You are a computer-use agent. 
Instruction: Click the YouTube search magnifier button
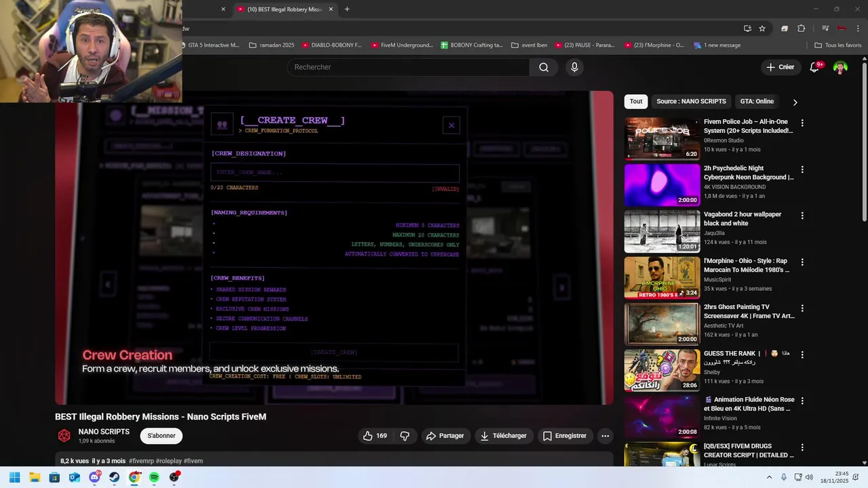[544, 67]
